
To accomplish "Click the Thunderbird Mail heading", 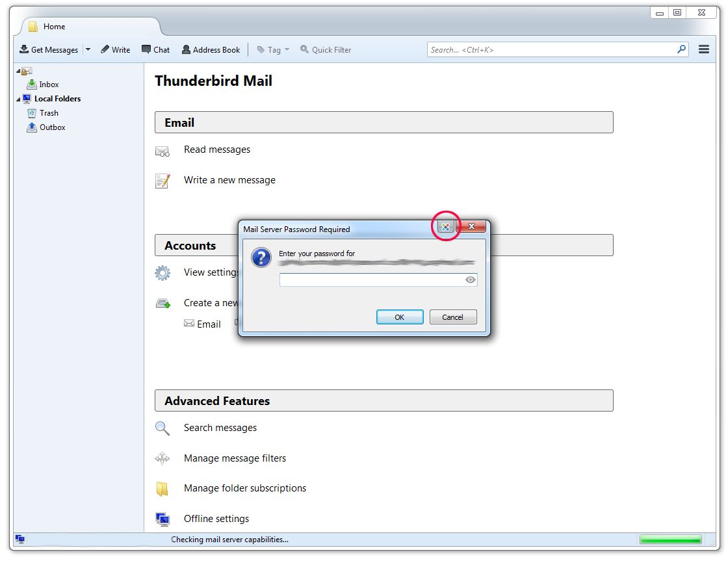I will (214, 81).
